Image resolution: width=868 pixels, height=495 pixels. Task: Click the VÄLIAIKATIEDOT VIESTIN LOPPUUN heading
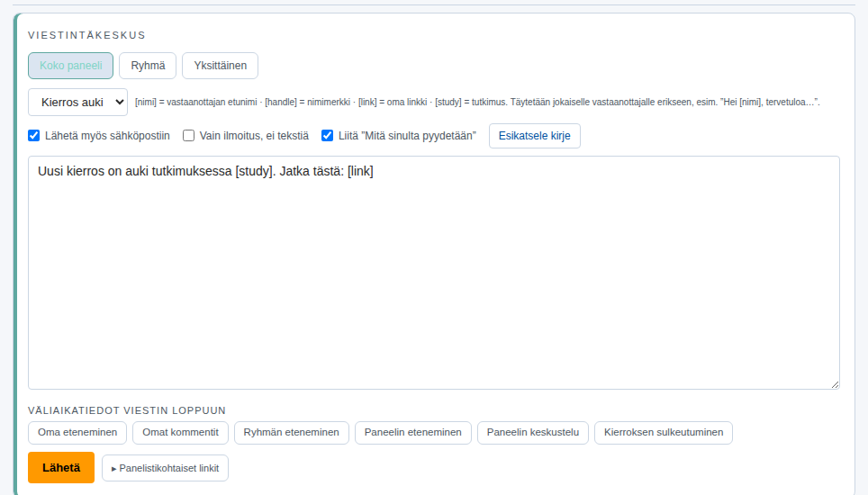click(x=127, y=410)
